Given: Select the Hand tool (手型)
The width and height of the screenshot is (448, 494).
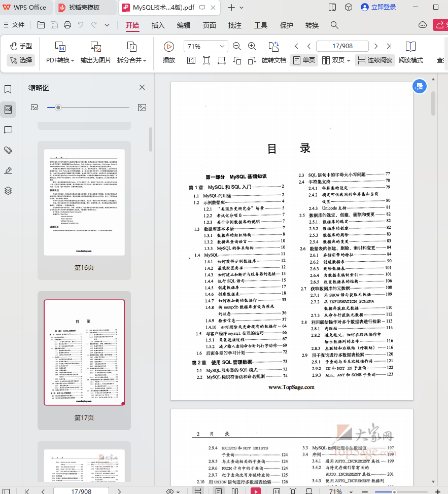Looking at the screenshot, I should coord(20,46).
